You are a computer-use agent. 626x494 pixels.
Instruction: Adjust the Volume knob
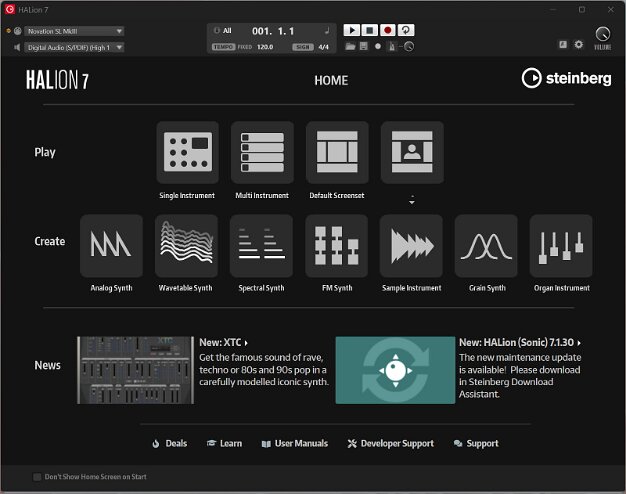602,34
